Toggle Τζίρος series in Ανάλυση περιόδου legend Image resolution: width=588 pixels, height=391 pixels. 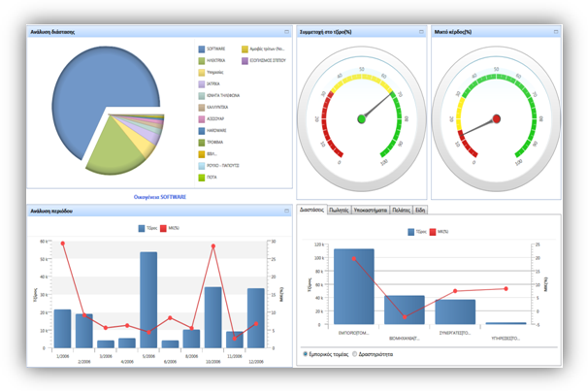point(147,228)
